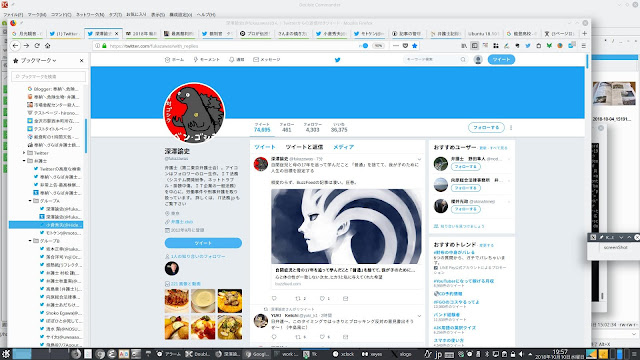Open コマンド menu in Double Commander
This screenshot has height=360, width=640.
point(61,15)
